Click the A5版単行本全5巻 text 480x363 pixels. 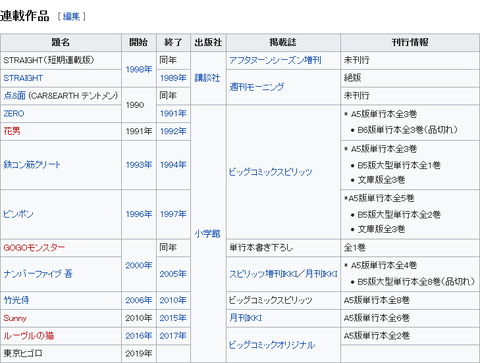[381, 198]
